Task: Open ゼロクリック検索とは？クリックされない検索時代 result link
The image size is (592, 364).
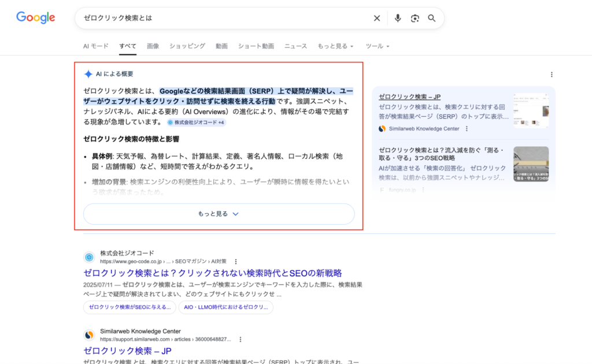Action: pyautogui.click(x=213, y=273)
